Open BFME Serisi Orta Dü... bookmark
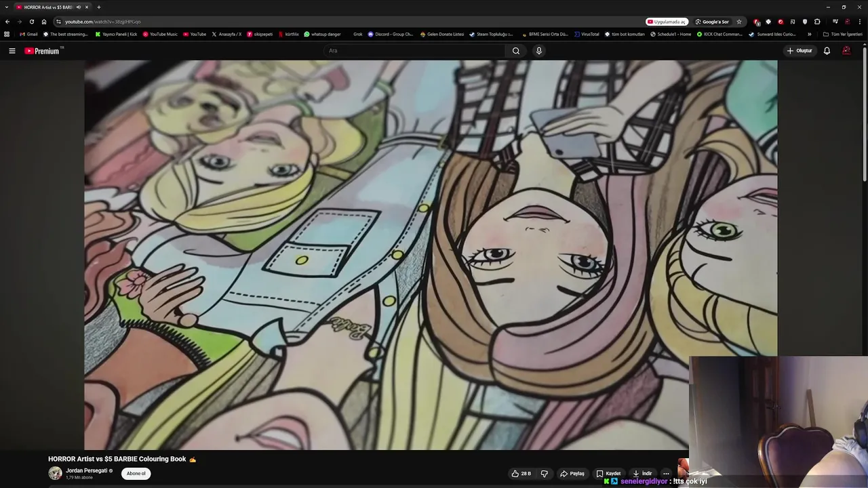 (545, 34)
